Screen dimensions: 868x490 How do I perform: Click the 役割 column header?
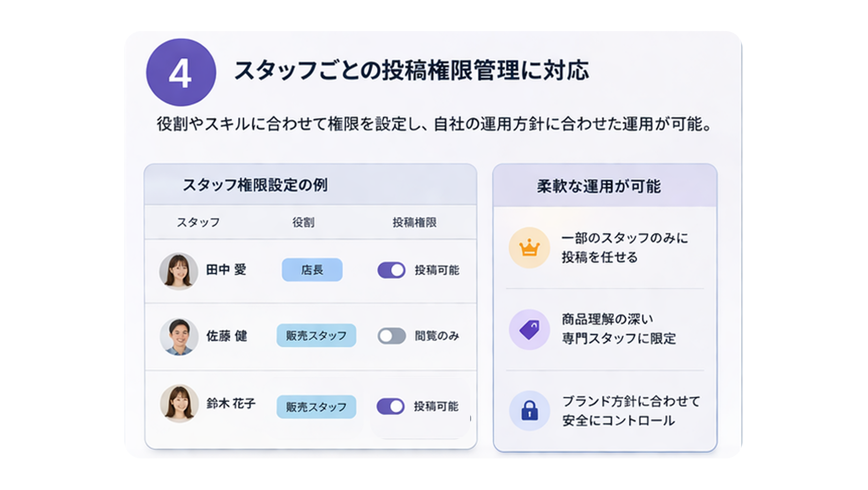click(303, 222)
